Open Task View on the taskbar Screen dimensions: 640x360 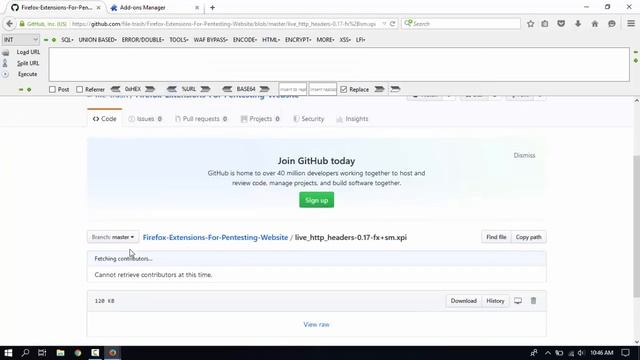coord(42,353)
